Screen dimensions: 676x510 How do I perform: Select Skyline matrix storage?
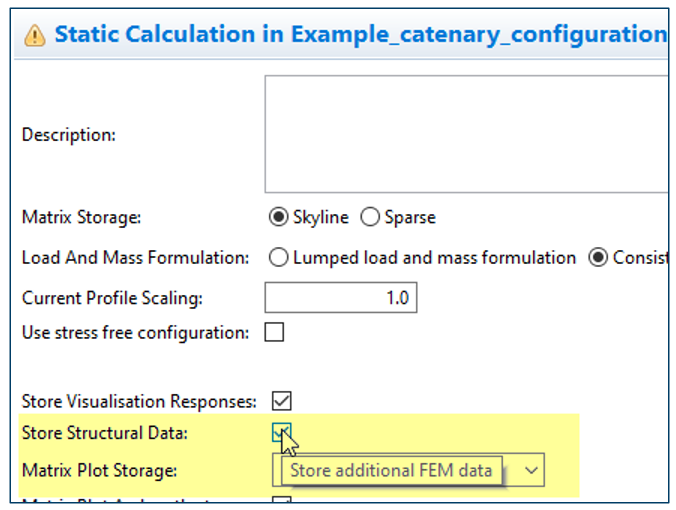(x=278, y=217)
